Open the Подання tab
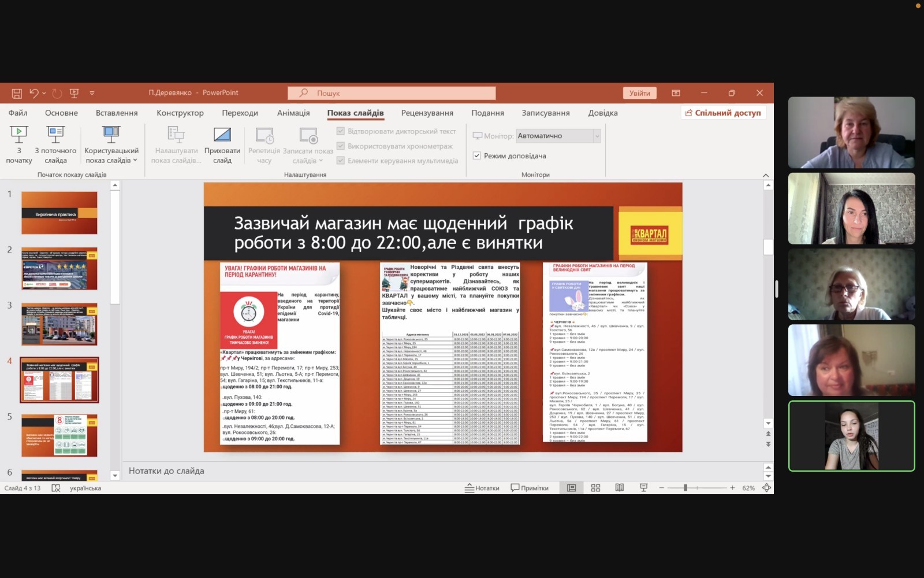The image size is (924, 578). click(487, 113)
